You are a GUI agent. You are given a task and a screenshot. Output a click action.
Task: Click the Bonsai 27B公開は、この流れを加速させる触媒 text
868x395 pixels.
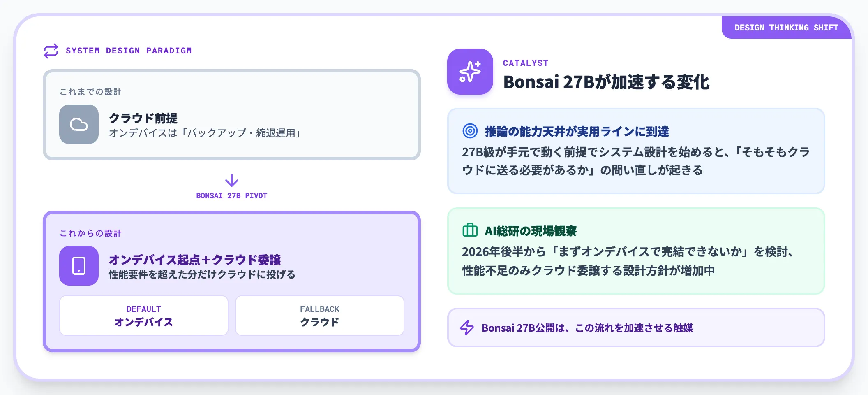coord(587,328)
